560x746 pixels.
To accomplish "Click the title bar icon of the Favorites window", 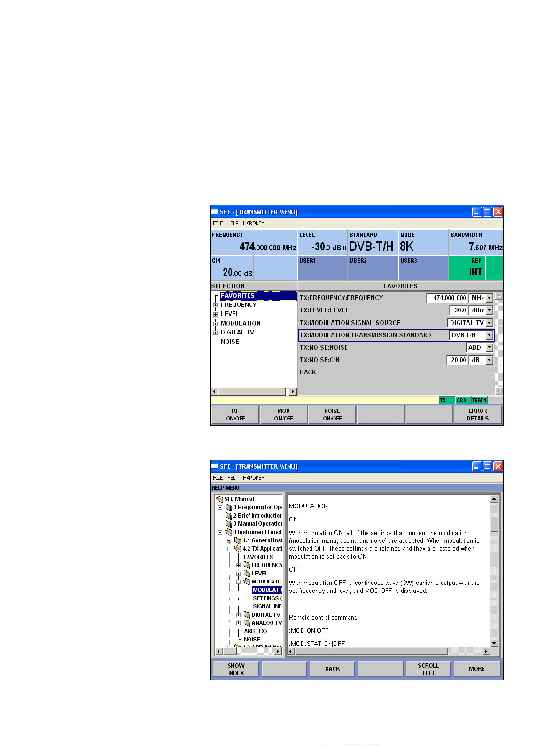I will coord(215,212).
